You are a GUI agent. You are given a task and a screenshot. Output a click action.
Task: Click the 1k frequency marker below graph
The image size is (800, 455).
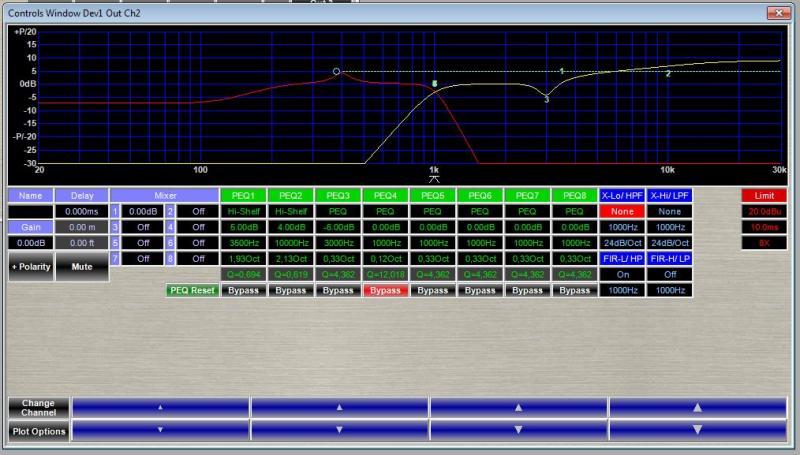click(x=434, y=179)
